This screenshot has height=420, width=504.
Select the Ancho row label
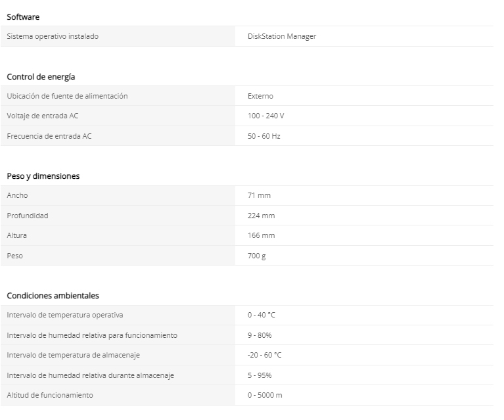17,195
